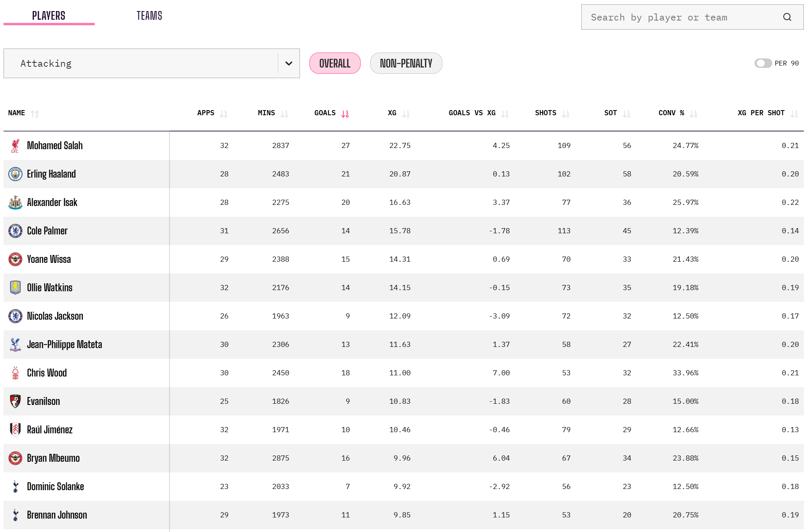Sort by Shots column arrow icon
The height and width of the screenshot is (532, 807).
[x=565, y=114]
